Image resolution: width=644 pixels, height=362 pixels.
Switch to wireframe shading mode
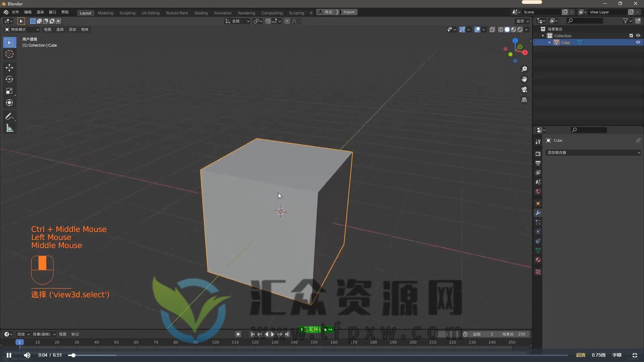tap(500, 30)
